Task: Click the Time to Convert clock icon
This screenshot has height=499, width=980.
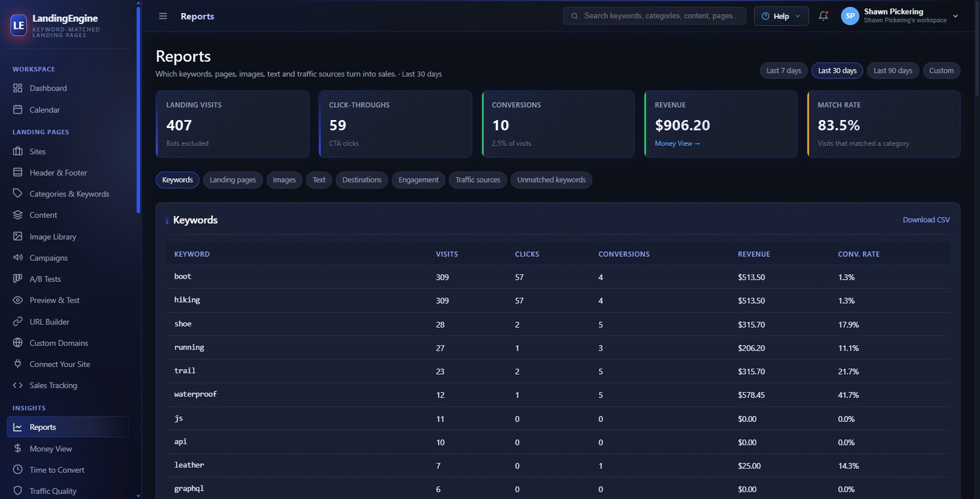Action: click(18, 470)
